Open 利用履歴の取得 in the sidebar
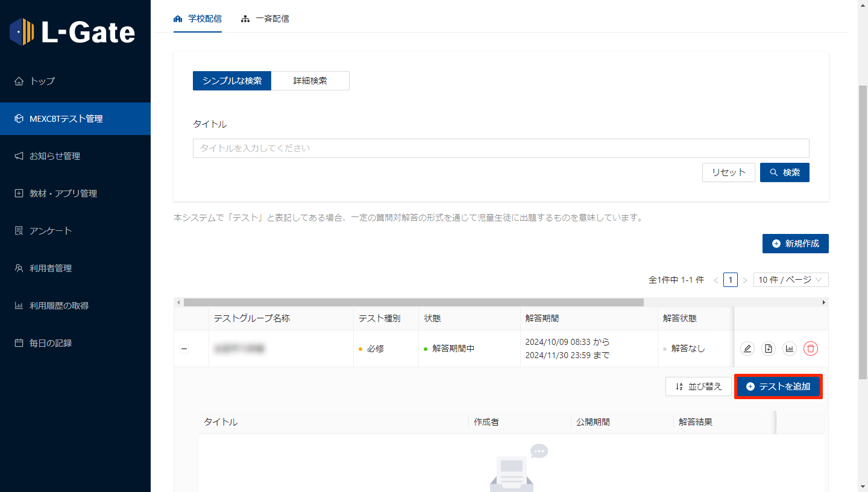 click(x=58, y=306)
